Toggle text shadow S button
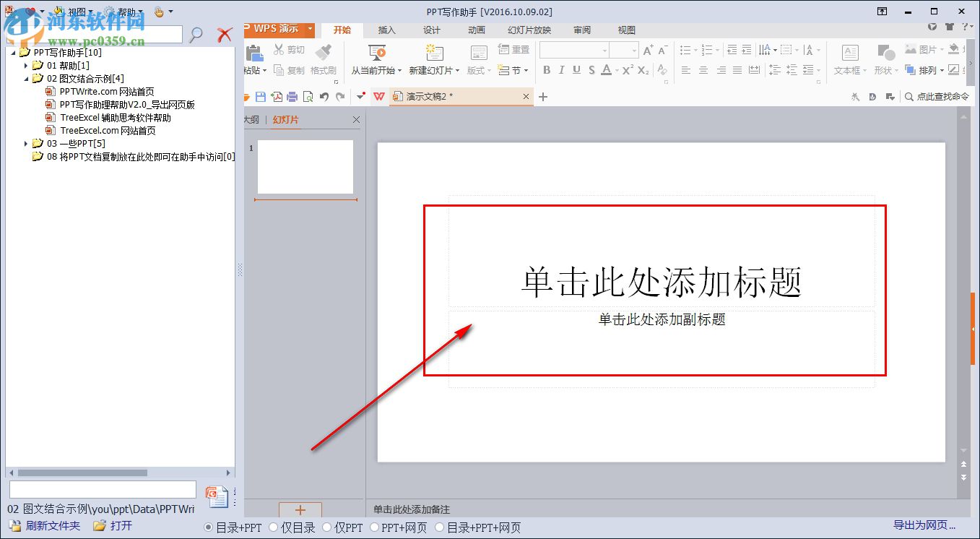980x539 pixels. click(591, 70)
